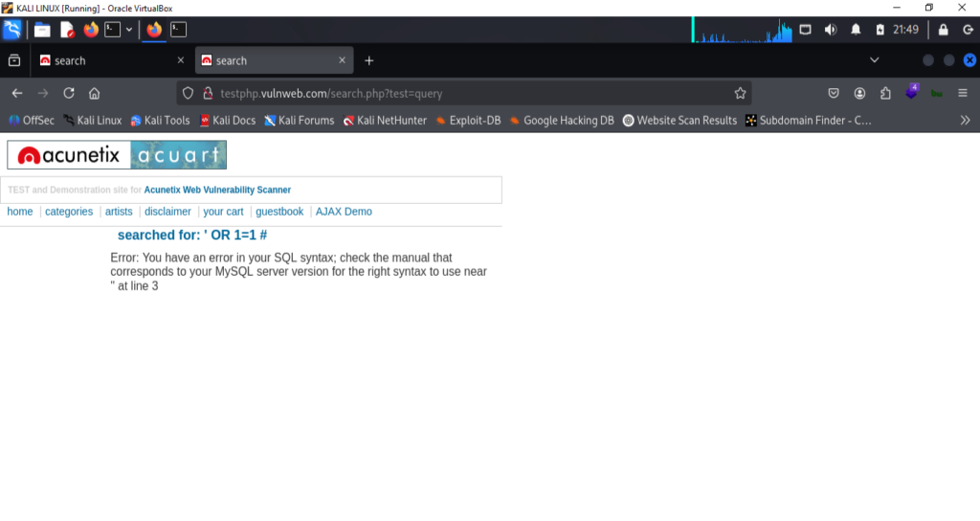The height and width of the screenshot is (521, 980).
Task: Expand the terminal launcher dropdown arrow
Action: [x=129, y=30]
